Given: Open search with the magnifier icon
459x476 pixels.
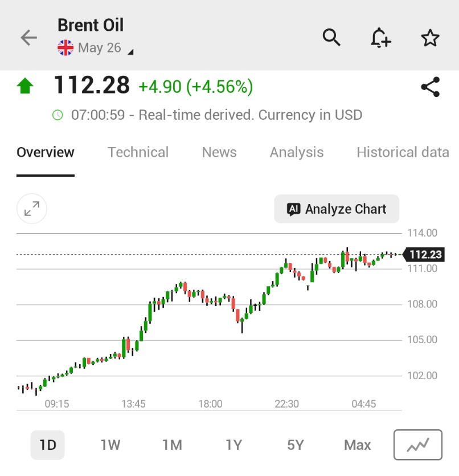Looking at the screenshot, I should click(331, 38).
